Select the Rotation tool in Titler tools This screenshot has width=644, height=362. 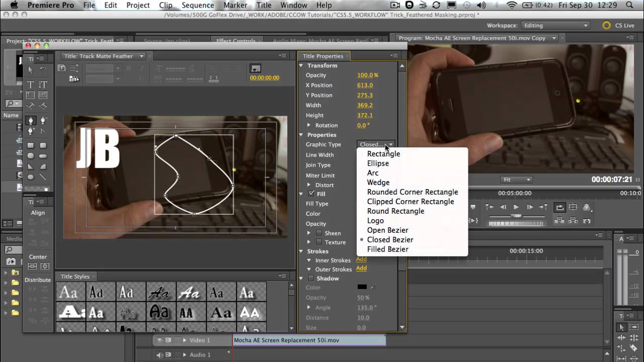click(43, 71)
